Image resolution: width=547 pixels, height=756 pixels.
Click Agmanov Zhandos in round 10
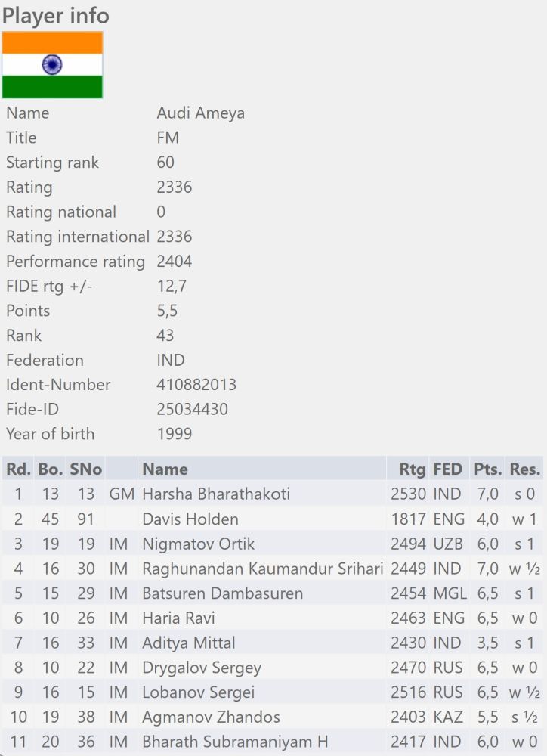tap(212, 717)
